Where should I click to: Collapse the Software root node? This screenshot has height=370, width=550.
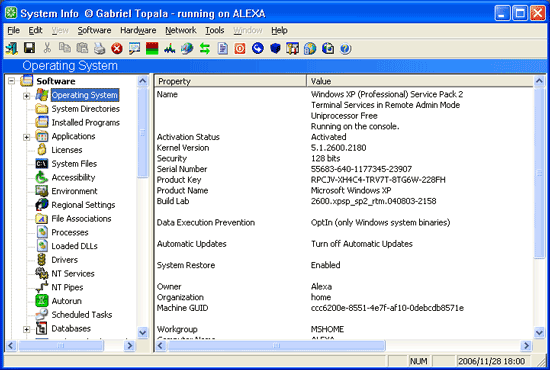(12, 81)
